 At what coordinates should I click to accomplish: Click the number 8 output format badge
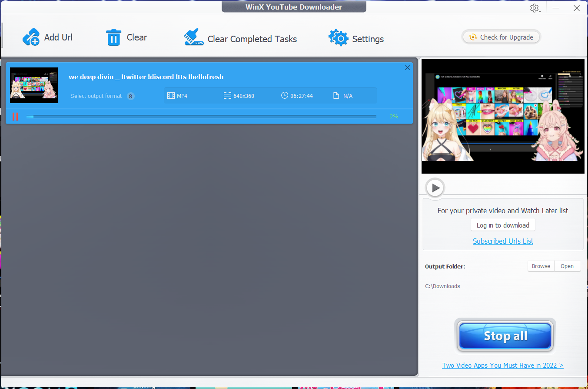(131, 96)
